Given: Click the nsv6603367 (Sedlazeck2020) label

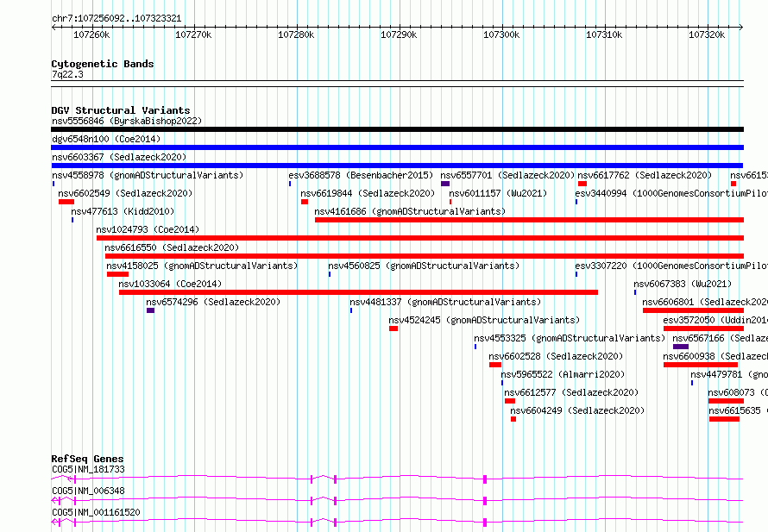Looking at the screenshot, I should 119,157.
